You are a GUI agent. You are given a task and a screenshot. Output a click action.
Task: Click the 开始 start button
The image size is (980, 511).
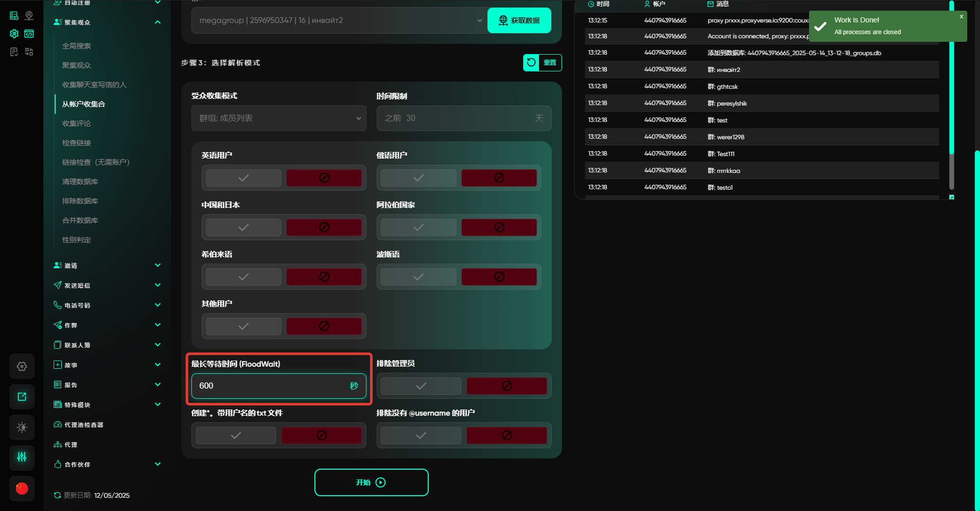click(371, 482)
